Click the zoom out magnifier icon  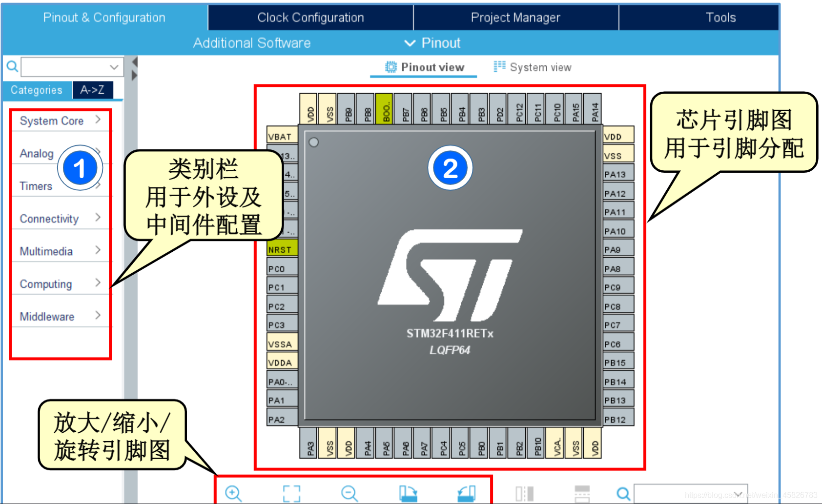(349, 493)
